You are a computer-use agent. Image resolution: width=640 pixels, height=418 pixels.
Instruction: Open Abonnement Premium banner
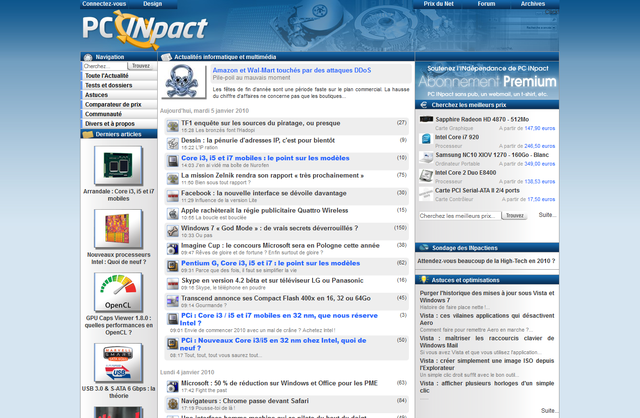click(487, 80)
